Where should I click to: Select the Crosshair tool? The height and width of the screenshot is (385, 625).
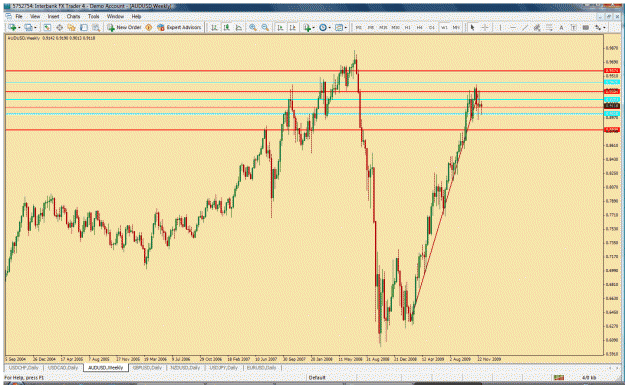tap(485, 28)
